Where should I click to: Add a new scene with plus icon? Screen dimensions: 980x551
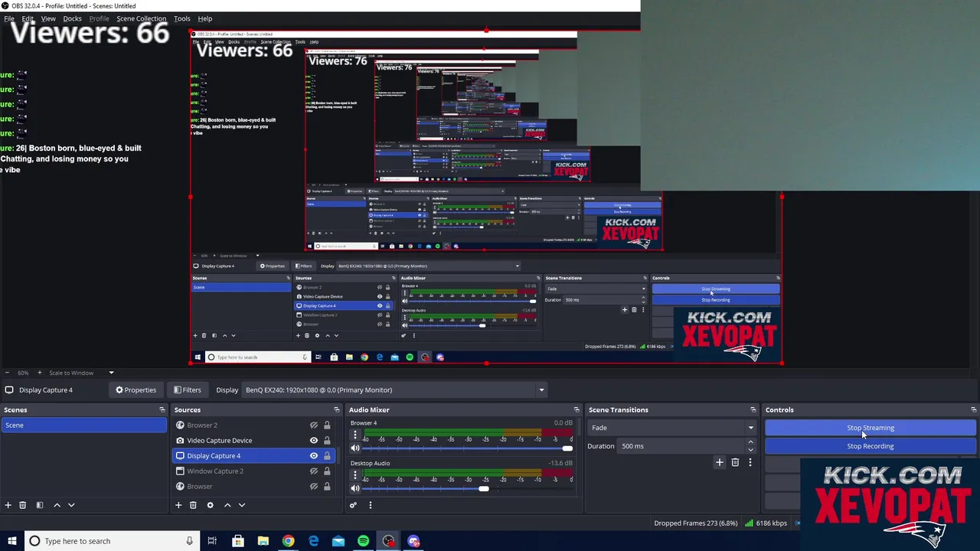point(8,505)
